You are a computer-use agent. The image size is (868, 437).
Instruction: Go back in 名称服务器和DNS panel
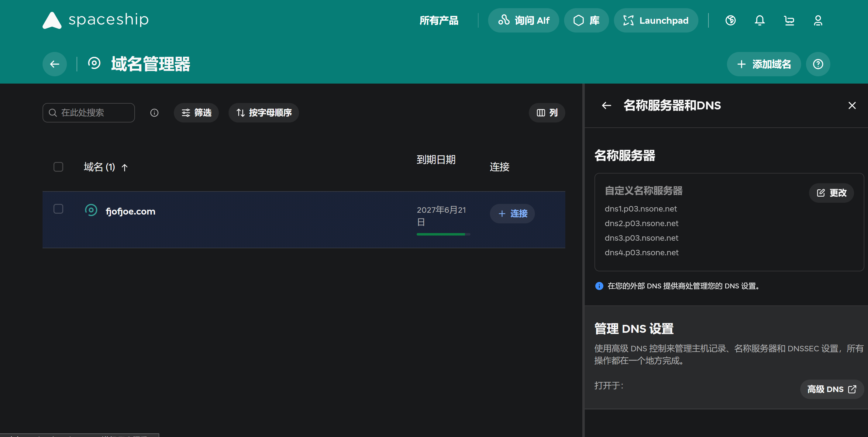click(607, 105)
